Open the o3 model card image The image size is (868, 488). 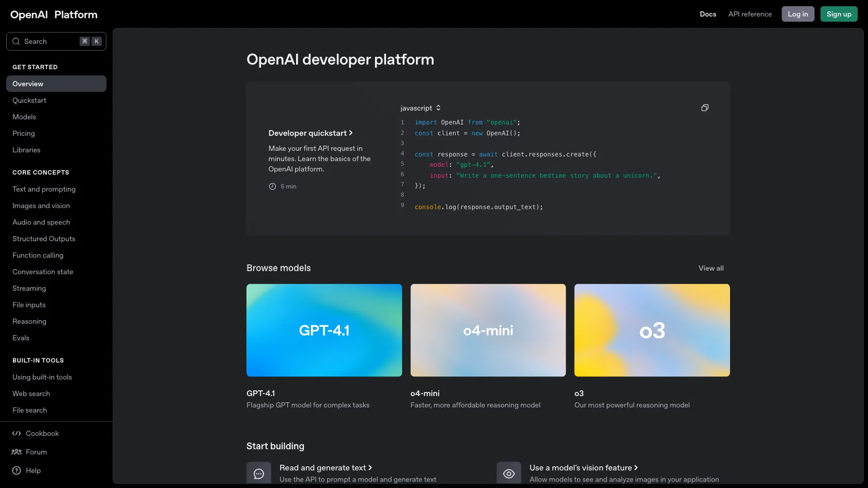point(652,330)
